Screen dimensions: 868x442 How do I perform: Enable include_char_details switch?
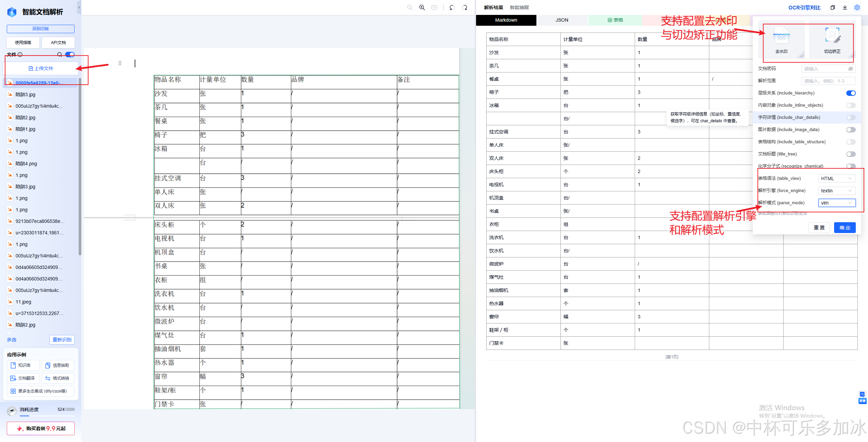pyautogui.click(x=851, y=118)
